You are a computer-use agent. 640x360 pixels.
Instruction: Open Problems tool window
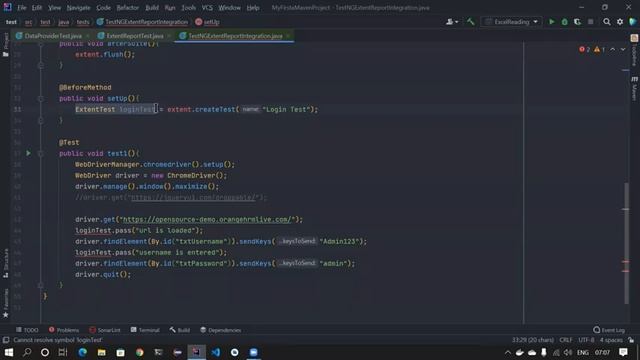(x=64, y=330)
